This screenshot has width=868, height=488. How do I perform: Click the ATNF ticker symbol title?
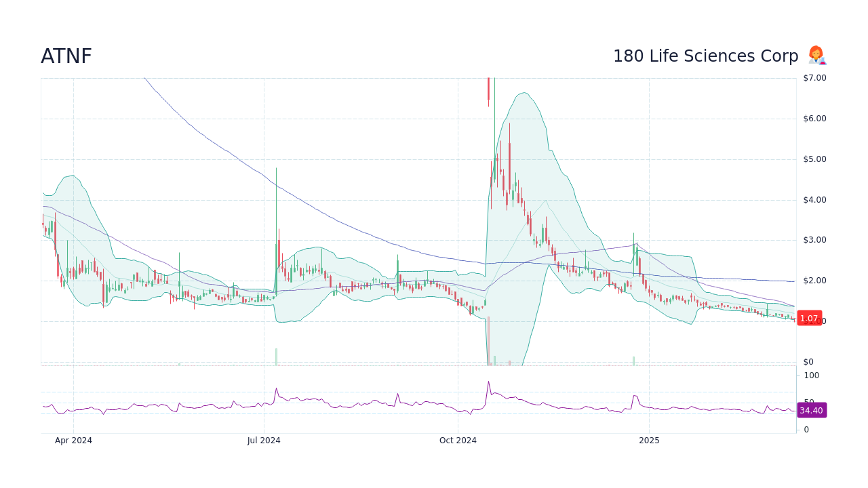tap(66, 56)
